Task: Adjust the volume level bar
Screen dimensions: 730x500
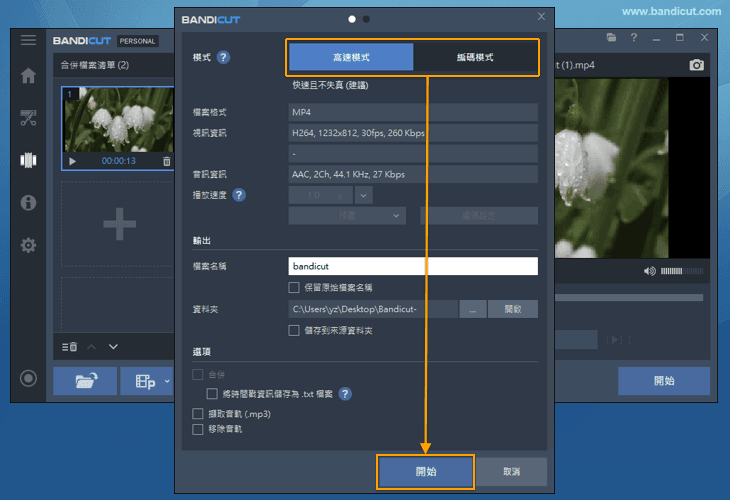Action: 682,271
